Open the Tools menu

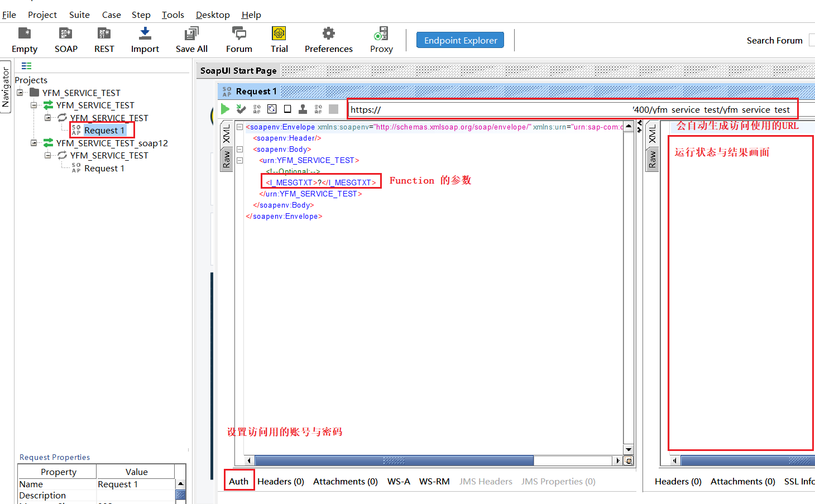pos(173,15)
